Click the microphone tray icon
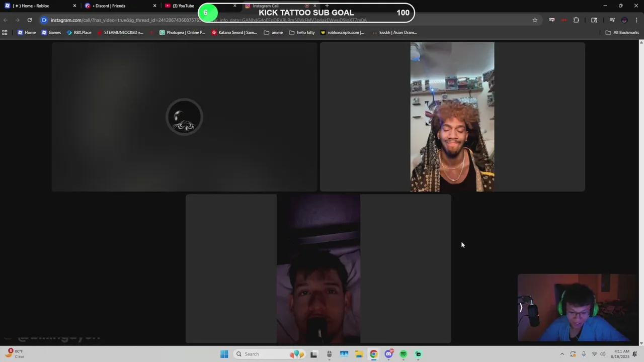Viewport: 644px width, 362px height. [584, 354]
